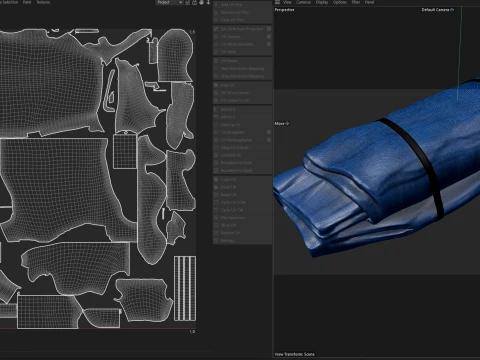The width and height of the screenshot is (480, 360).
Task: Open the Panel menu in 3D viewport
Action: click(x=369, y=2)
